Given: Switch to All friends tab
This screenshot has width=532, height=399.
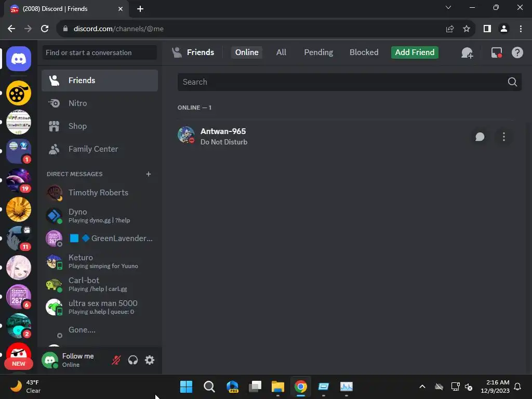Looking at the screenshot, I should coord(281,52).
